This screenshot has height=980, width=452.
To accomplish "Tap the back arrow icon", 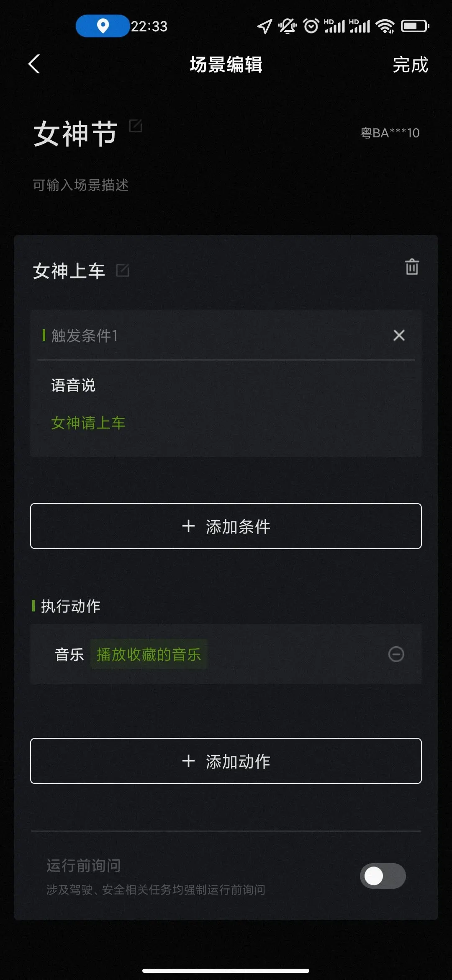I will pyautogui.click(x=34, y=64).
